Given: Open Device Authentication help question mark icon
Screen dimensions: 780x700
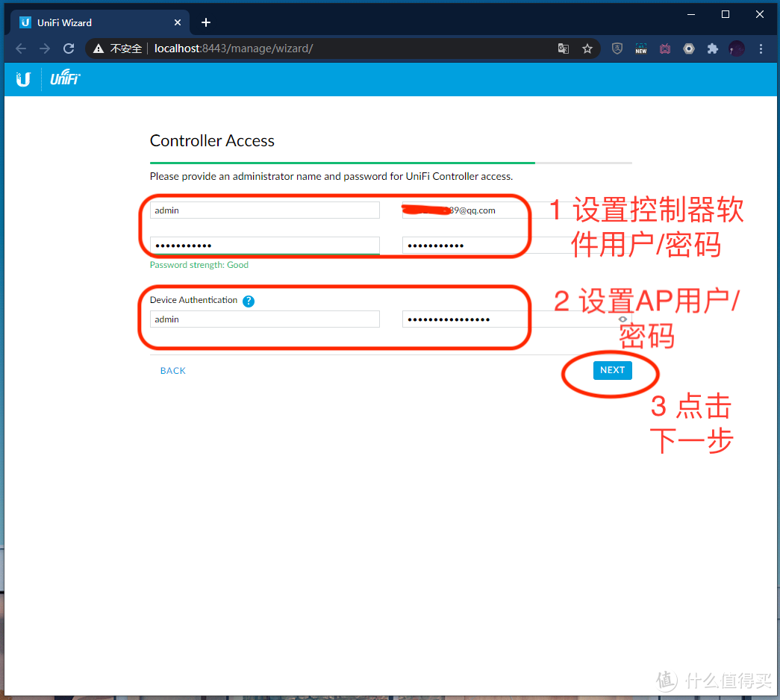Looking at the screenshot, I should (x=249, y=301).
